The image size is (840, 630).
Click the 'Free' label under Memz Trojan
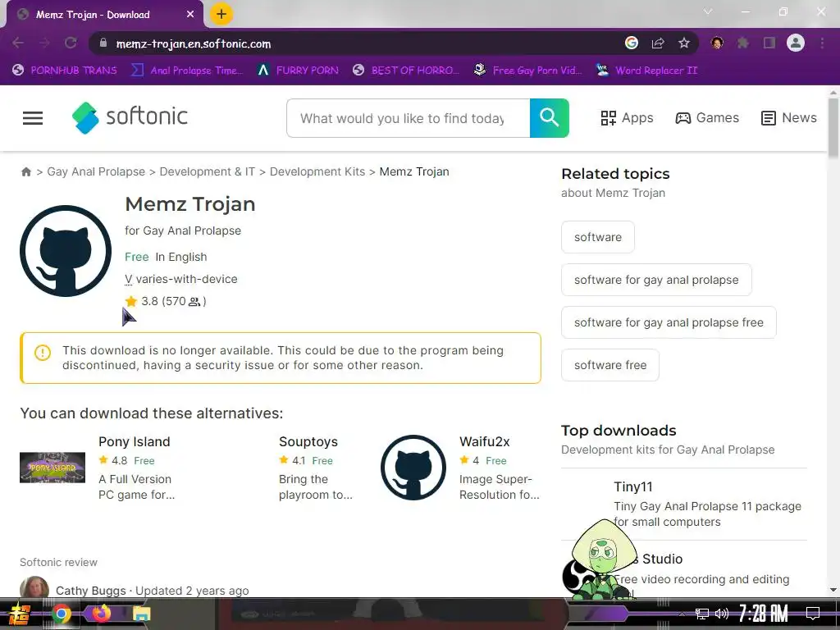(x=137, y=257)
